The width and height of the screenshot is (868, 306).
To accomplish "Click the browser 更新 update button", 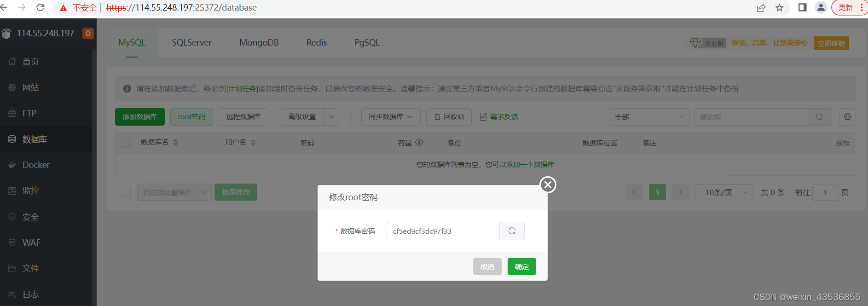I will (850, 7).
